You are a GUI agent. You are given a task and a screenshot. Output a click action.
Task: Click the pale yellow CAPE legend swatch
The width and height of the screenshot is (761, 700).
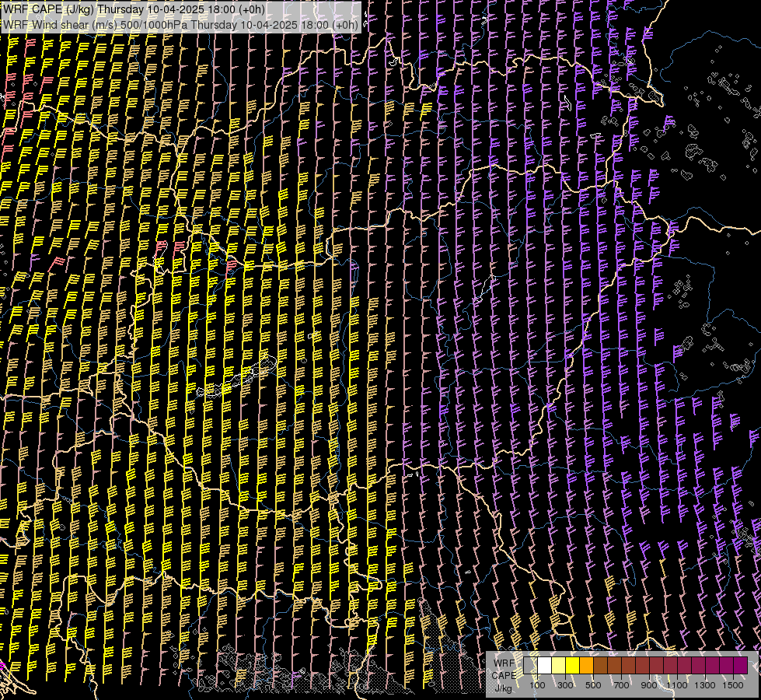pyautogui.click(x=559, y=666)
